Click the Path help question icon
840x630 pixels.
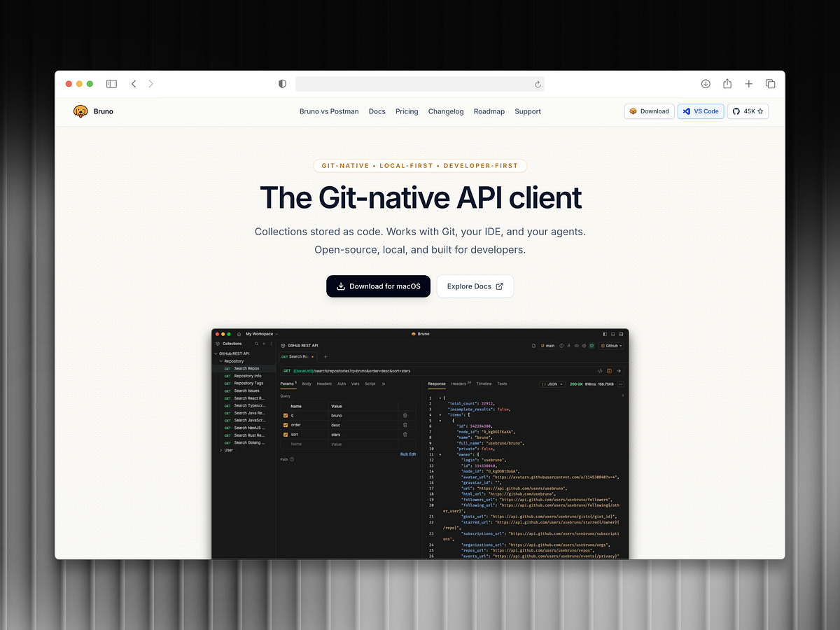click(292, 459)
